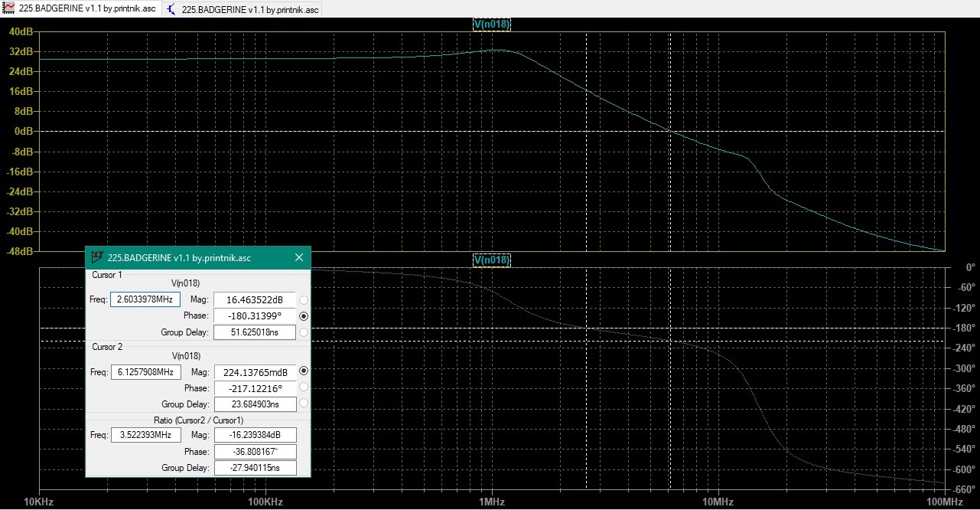Screen dimensions: 980x510
Task: Click Cursor 1 Phase field -180.31399°
Action: coord(255,315)
